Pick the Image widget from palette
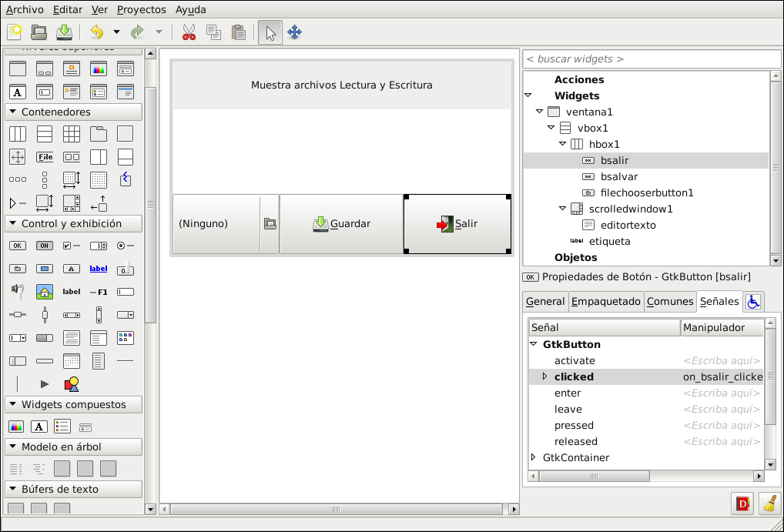 (45, 292)
